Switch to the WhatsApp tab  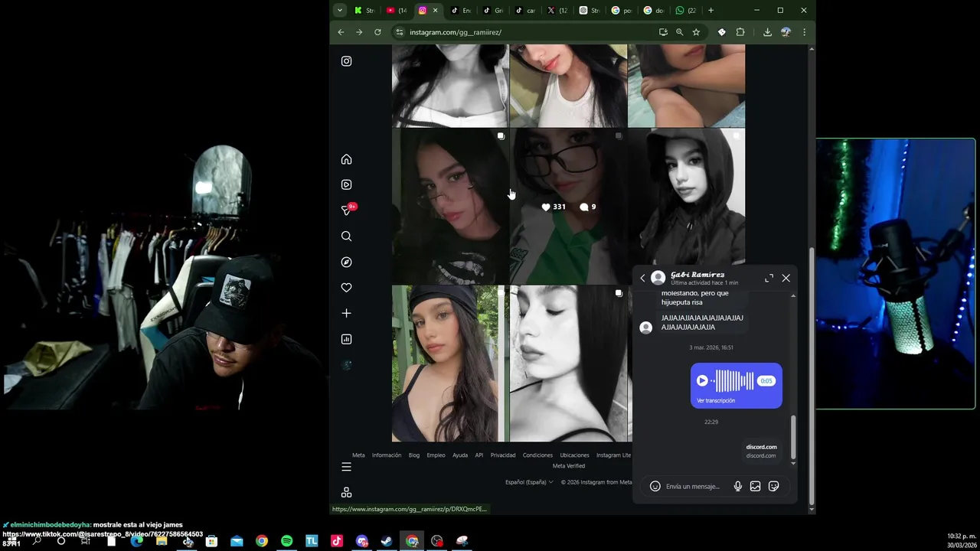point(685,10)
